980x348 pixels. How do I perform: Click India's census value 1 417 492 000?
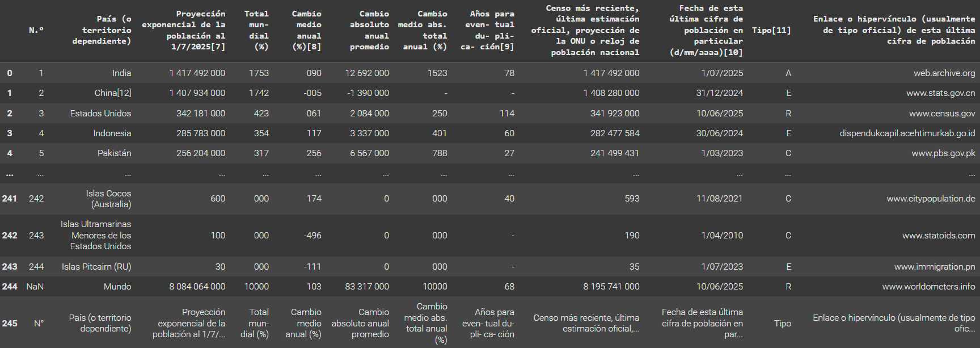[x=611, y=73]
